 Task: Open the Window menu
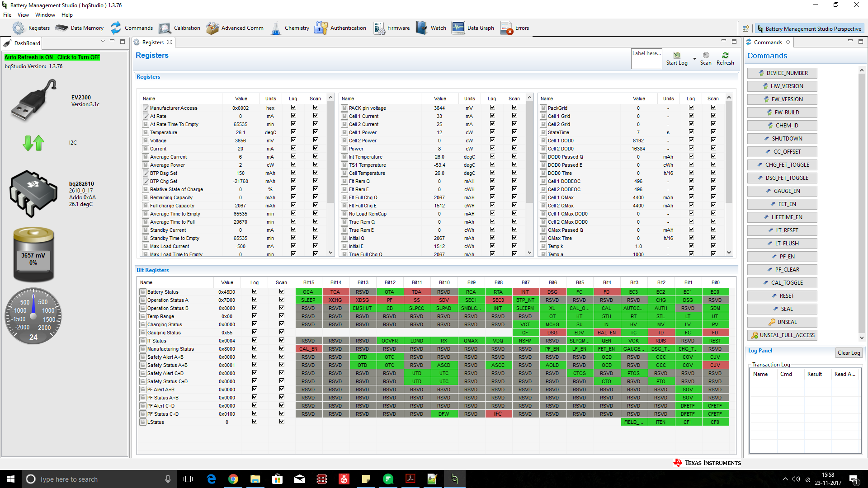(45, 15)
